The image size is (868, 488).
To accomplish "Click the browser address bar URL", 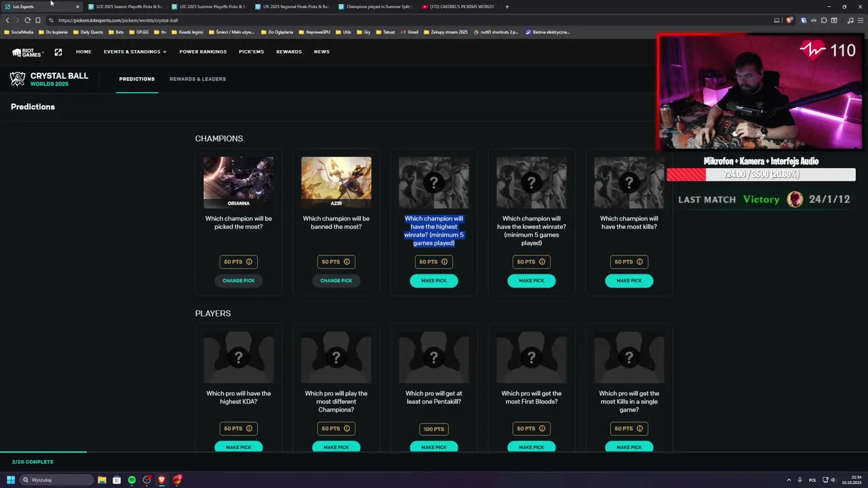I will pos(118,20).
